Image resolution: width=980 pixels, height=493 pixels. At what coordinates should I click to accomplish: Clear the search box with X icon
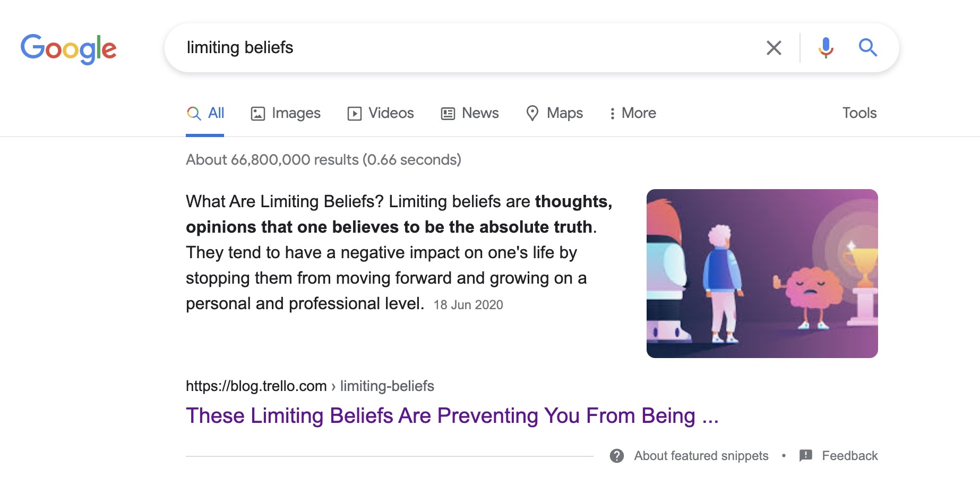coord(774,48)
